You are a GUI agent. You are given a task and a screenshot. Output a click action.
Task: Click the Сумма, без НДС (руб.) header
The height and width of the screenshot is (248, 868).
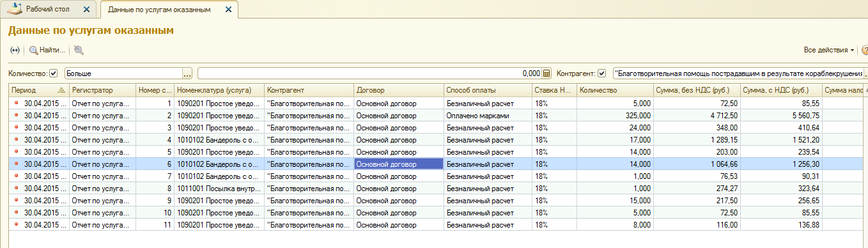697,90
